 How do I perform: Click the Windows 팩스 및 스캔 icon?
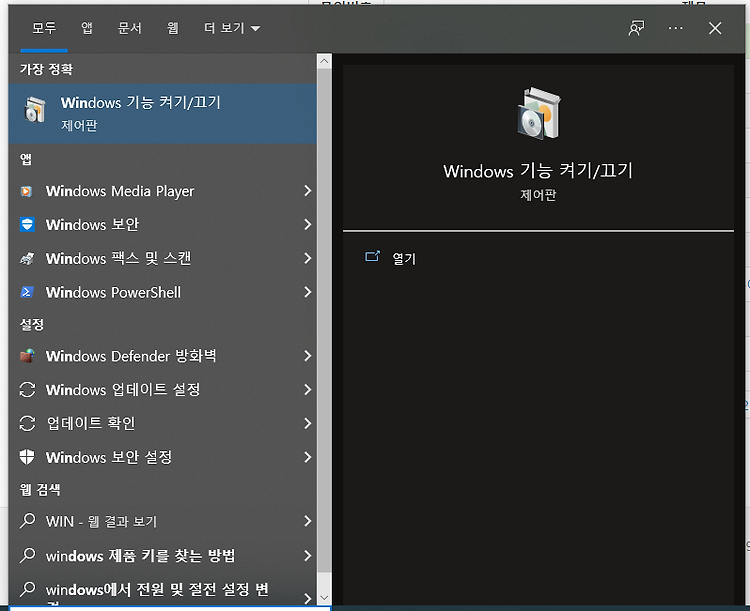(27, 259)
